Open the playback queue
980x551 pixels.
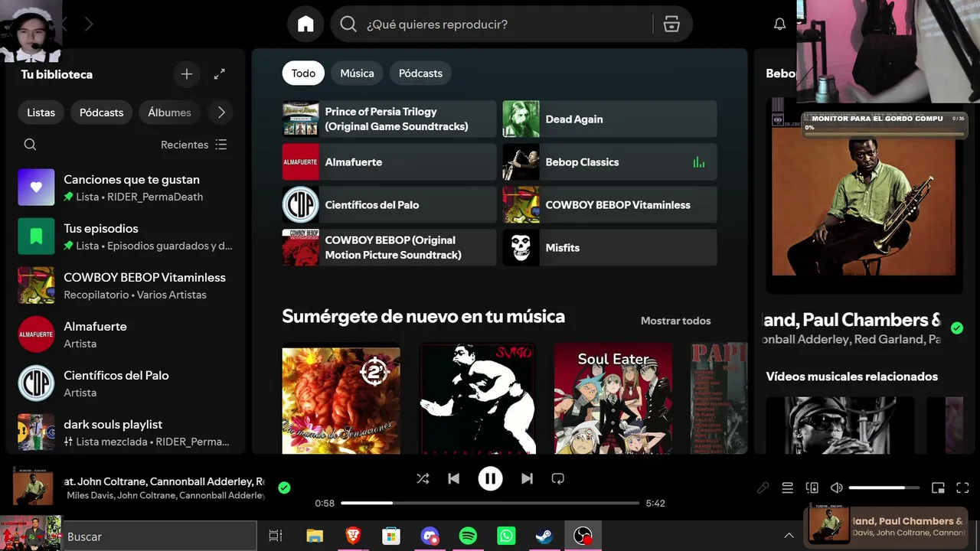pos(787,488)
